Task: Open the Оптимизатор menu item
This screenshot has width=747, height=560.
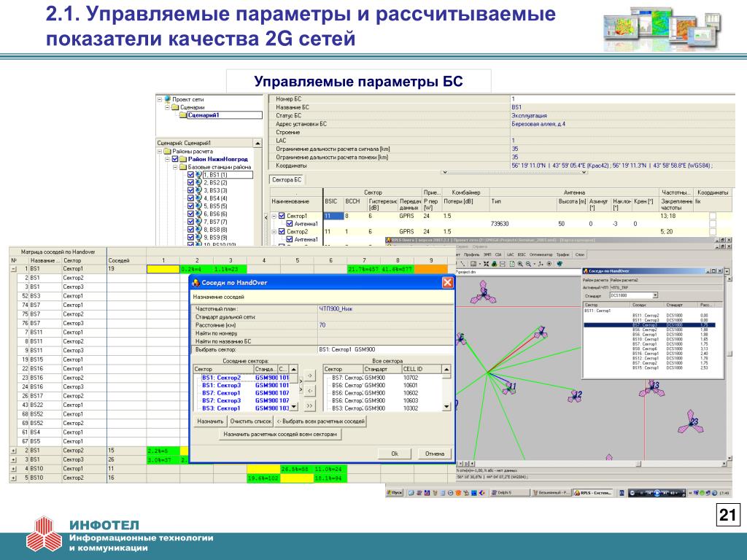Action: click(x=541, y=254)
